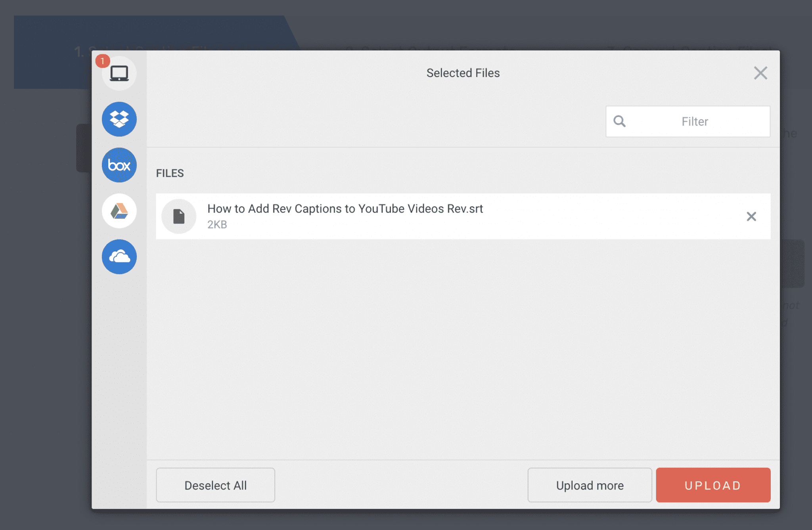Open Dropbox as file source
Viewport: 812px width, 530px height.
(119, 119)
